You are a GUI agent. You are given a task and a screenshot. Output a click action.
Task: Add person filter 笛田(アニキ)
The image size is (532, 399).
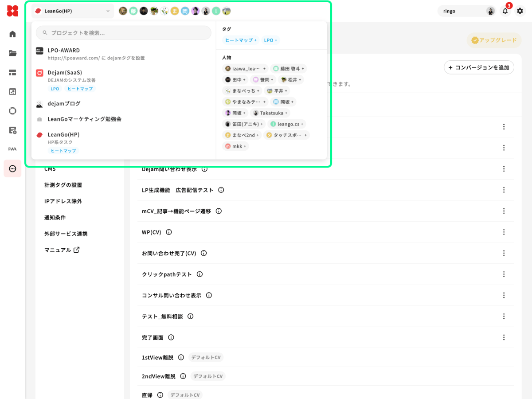coord(244,124)
